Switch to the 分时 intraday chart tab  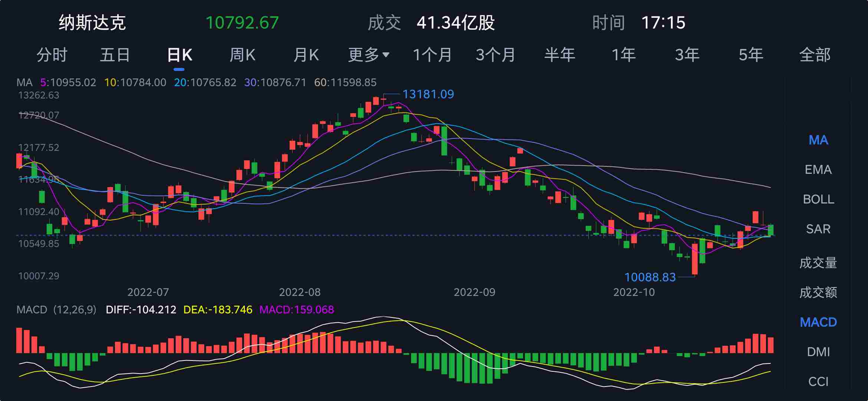52,55
